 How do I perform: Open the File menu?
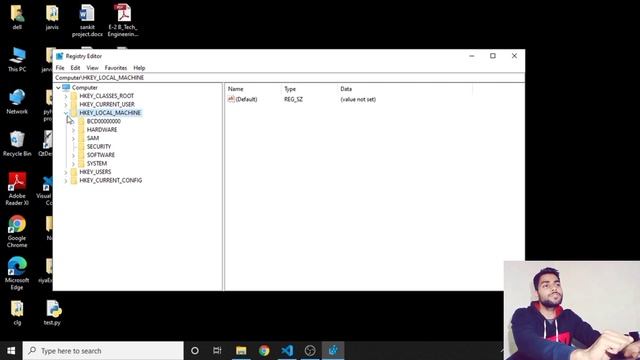60,68
